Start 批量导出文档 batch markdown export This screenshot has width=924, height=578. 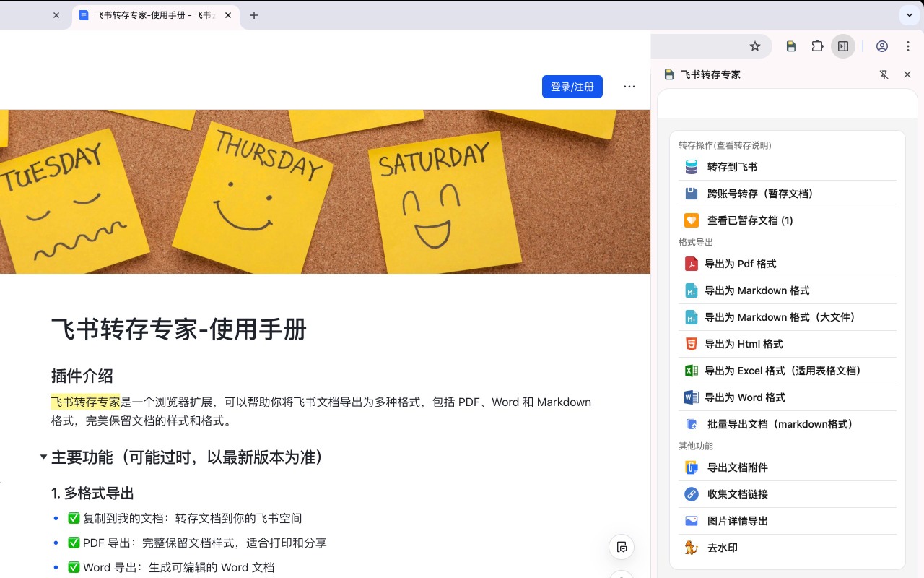[780, 424]
